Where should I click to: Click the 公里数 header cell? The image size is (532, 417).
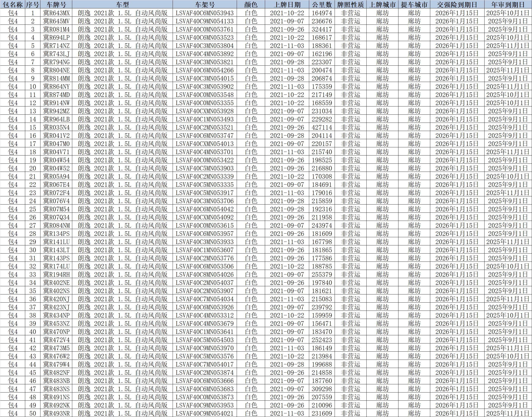322,4
